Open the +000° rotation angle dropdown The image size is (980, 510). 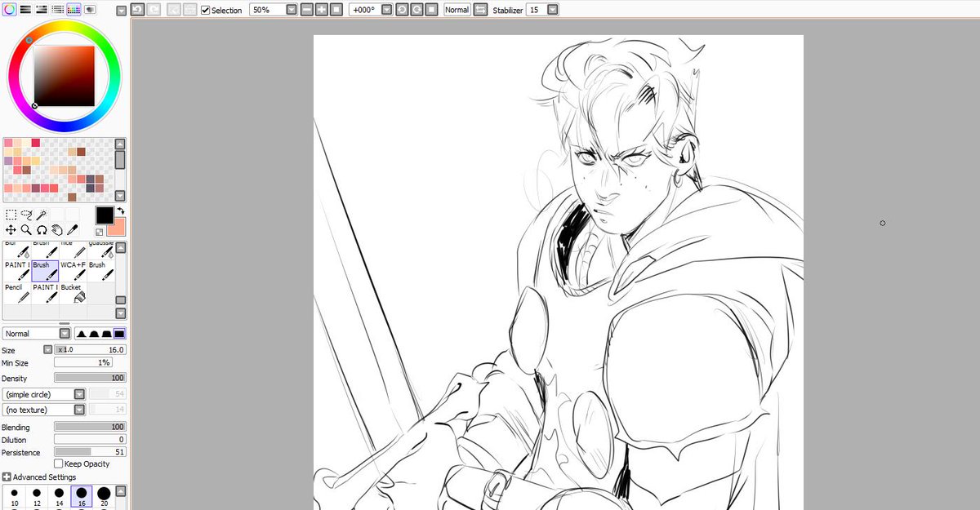click(x=385, y=10)
